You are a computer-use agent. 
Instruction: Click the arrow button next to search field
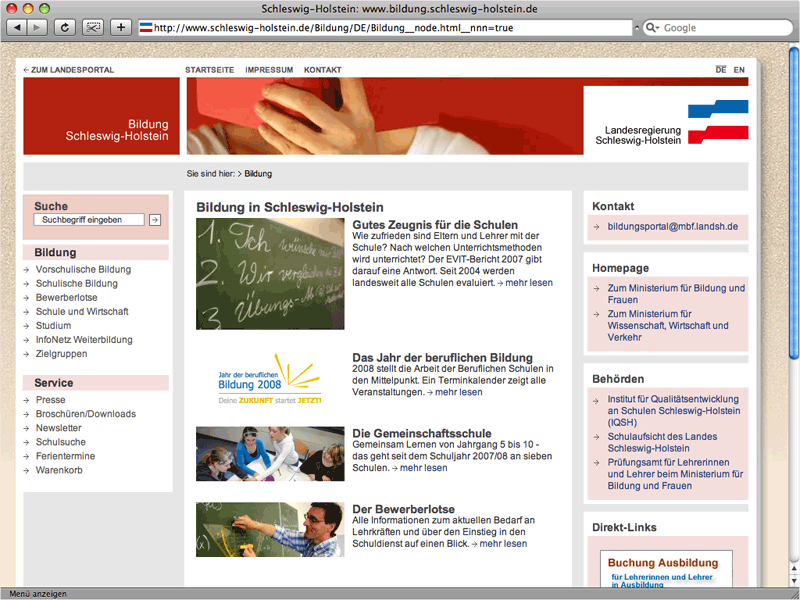click(x=155, y=219)
